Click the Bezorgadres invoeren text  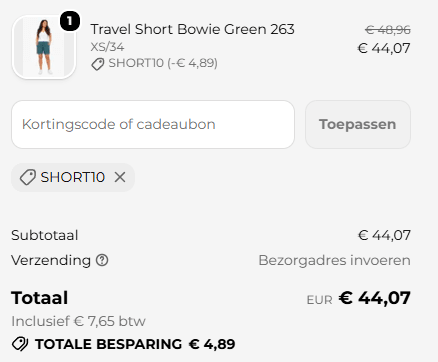tap(334, 260)
